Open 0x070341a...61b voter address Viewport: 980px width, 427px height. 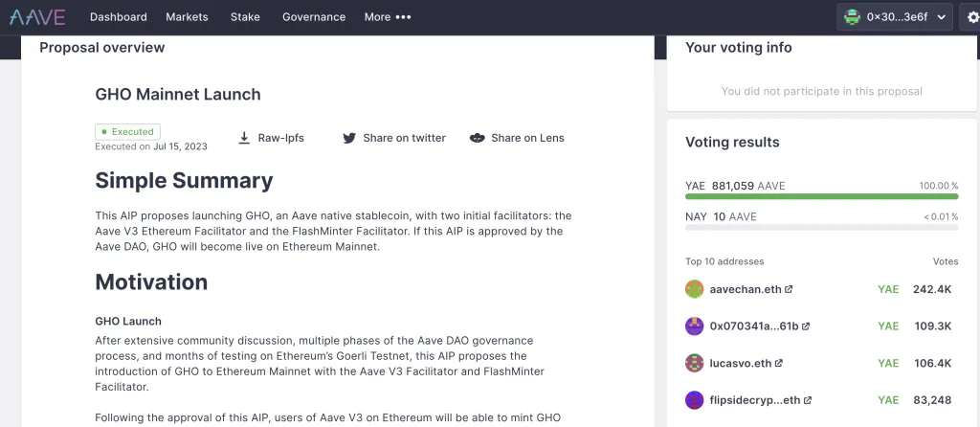pyautogui.click(x=754, y=326)
